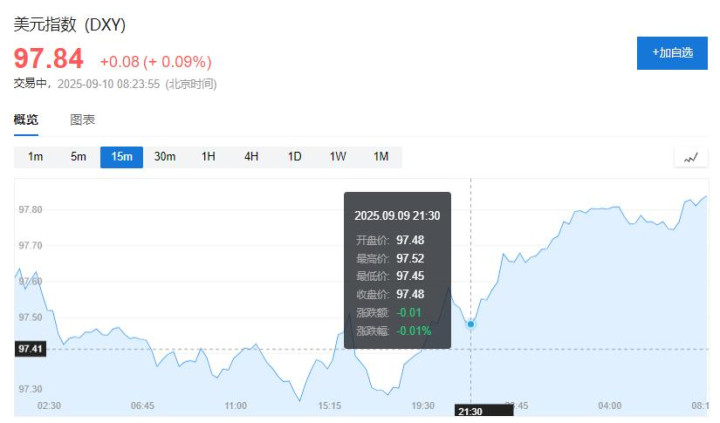
Task: Select the 1m timeframe
Action: pos(35,157)
